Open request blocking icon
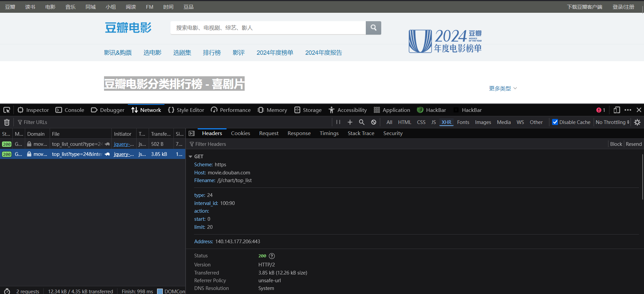This screenshot has height=294, width=644. click(374, 122)
